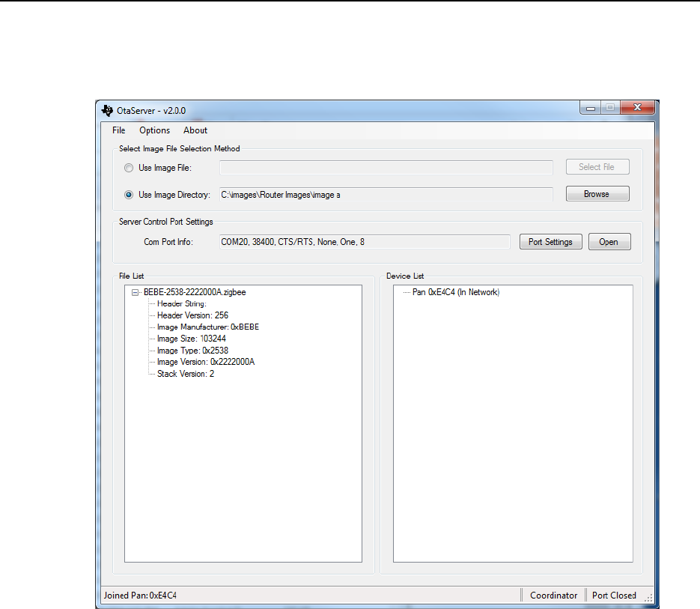The height and width of the screenshot is (609, 700).
Task: Select Header Version: 256 row
Action: coord(192,315)
